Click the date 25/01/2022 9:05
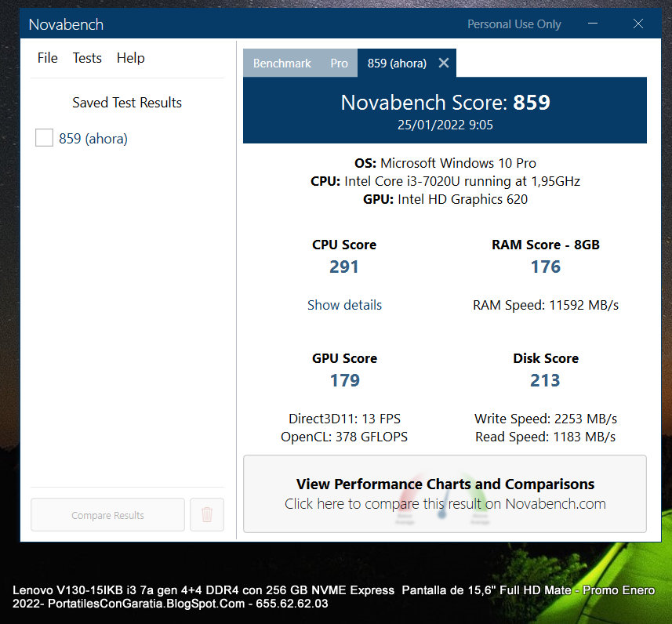Image resolution: width=672 pixels, height=624 pixels. (x=445, y=125)
